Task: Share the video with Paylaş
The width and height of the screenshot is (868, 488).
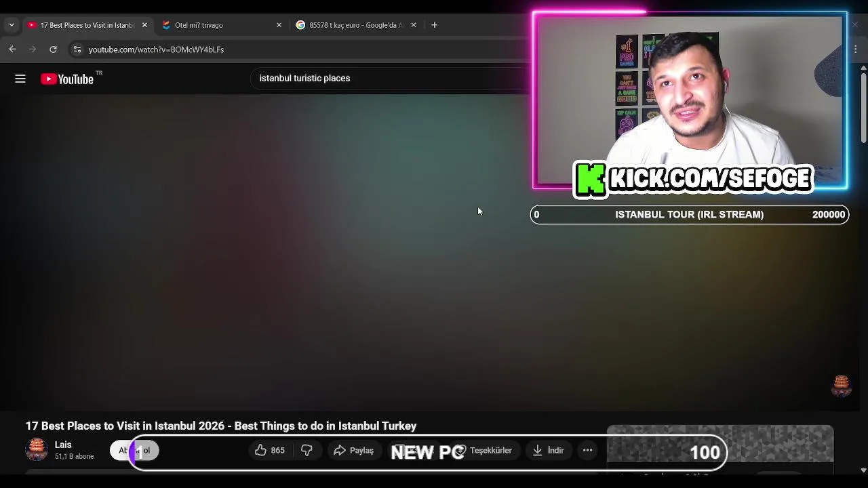Action: pos(354,450)
